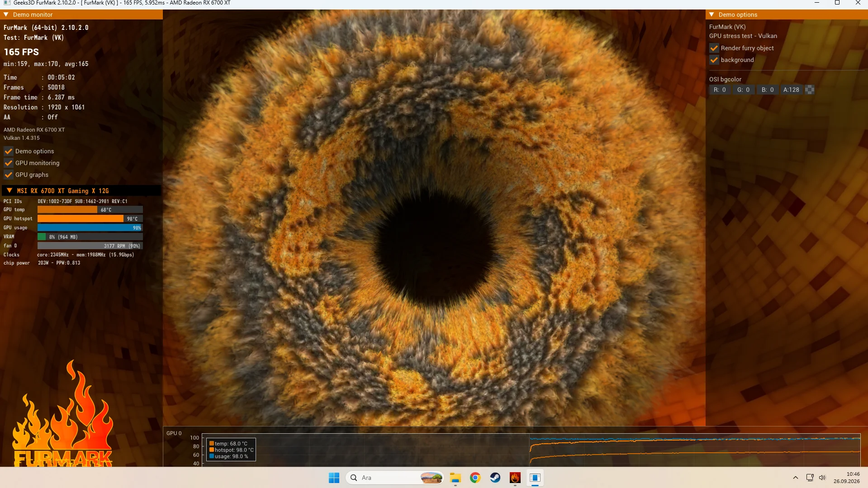Click the PCI IDs DEV:1002-73DF text
Screen dimensions: 868x488
[82, 201]
